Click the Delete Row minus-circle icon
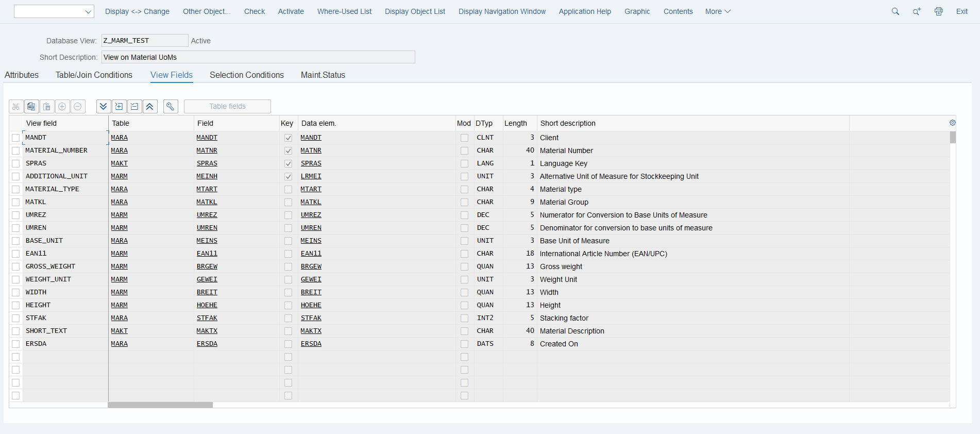 click(78, 106)
